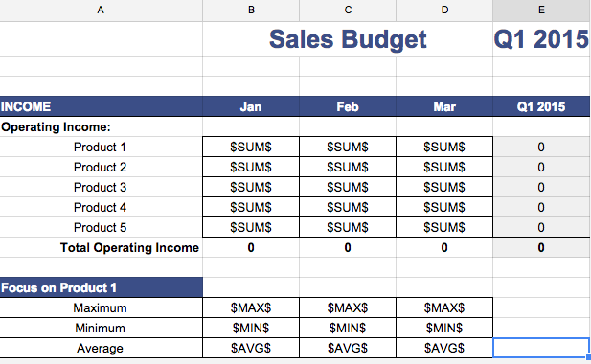This screenshot has width=591, height=364.
Task: Click the Q1 2015 title cell
Action: click(541, 39)
